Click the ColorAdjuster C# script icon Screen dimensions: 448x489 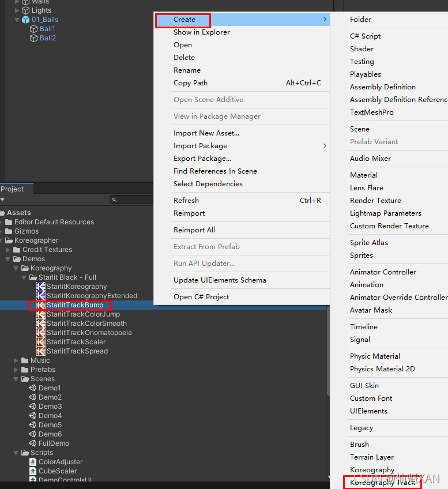pyautogui.click(x=33, y=462)
